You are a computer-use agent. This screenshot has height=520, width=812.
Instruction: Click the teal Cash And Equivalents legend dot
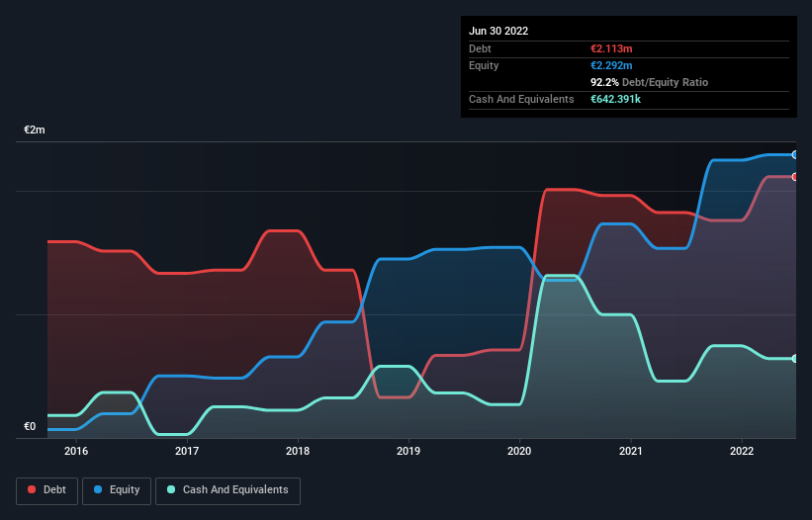pyautogui.click(x=171, y=489)
